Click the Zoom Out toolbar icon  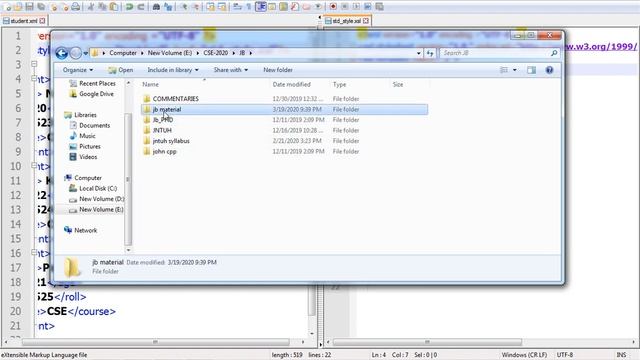[x=195, y=7]
